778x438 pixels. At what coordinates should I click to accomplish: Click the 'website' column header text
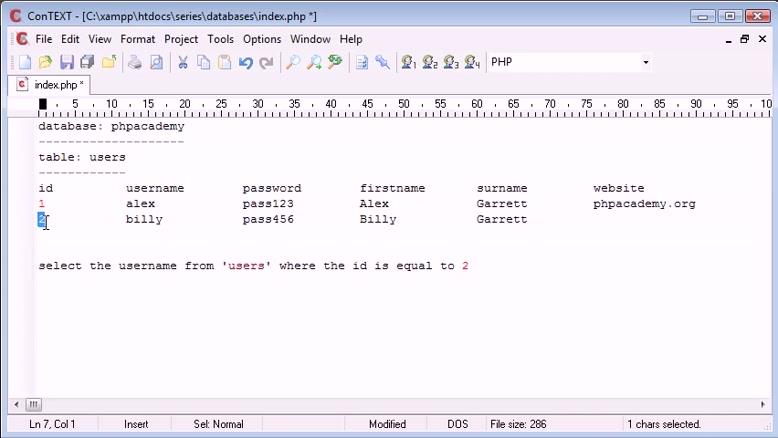pyautogui.click(x=619, y=188)
